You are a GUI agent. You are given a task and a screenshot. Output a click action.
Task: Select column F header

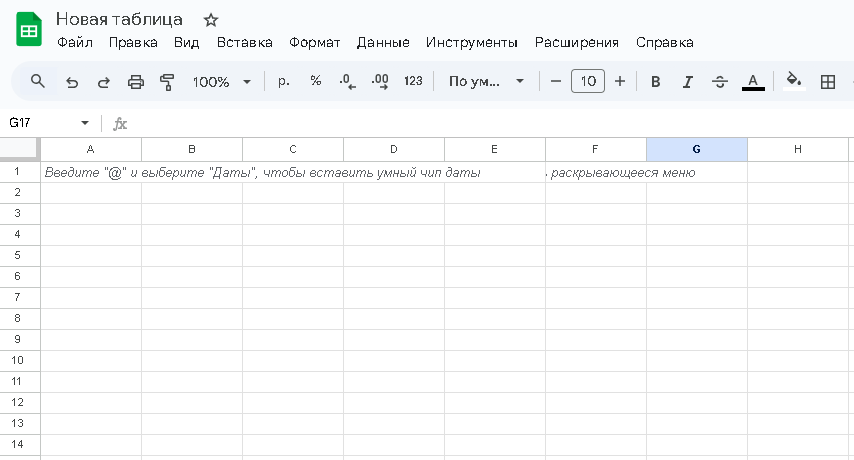(x=596, y=150)
